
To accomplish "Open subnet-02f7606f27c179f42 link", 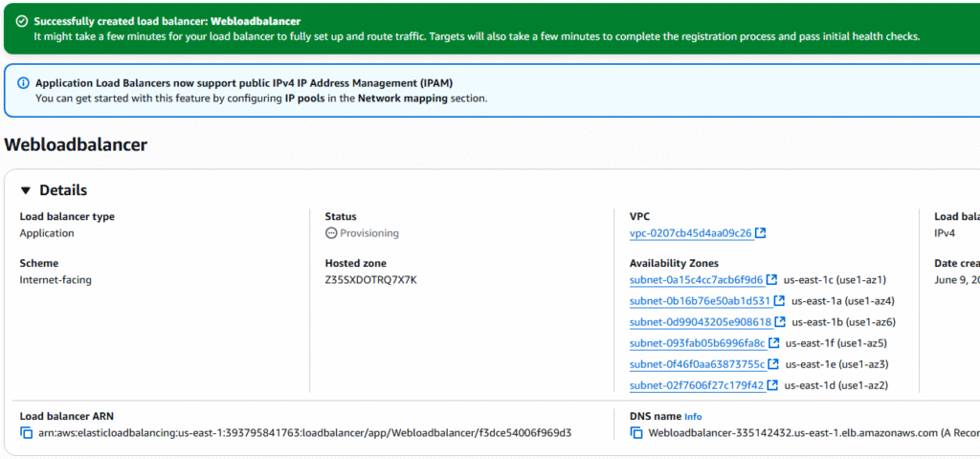I will [x=697, y=384].
